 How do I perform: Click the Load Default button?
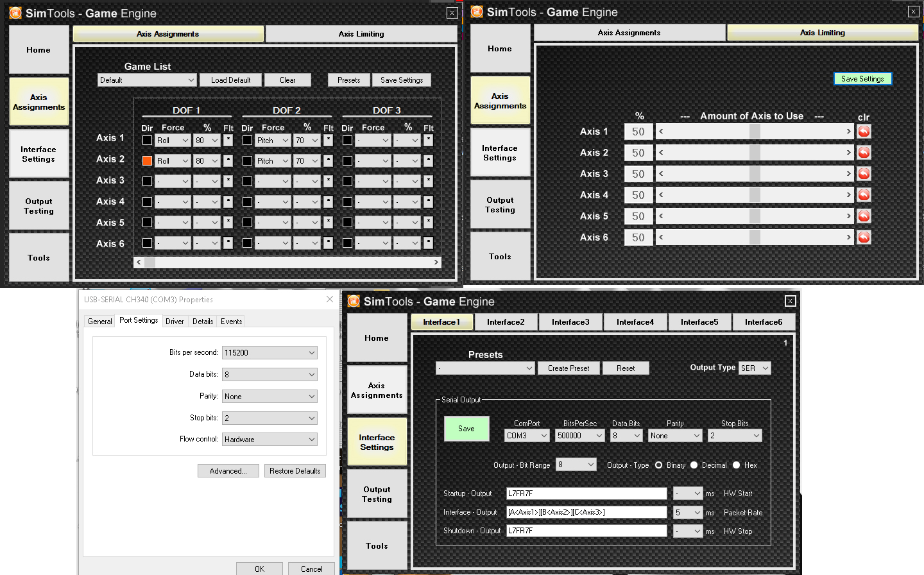231,80
